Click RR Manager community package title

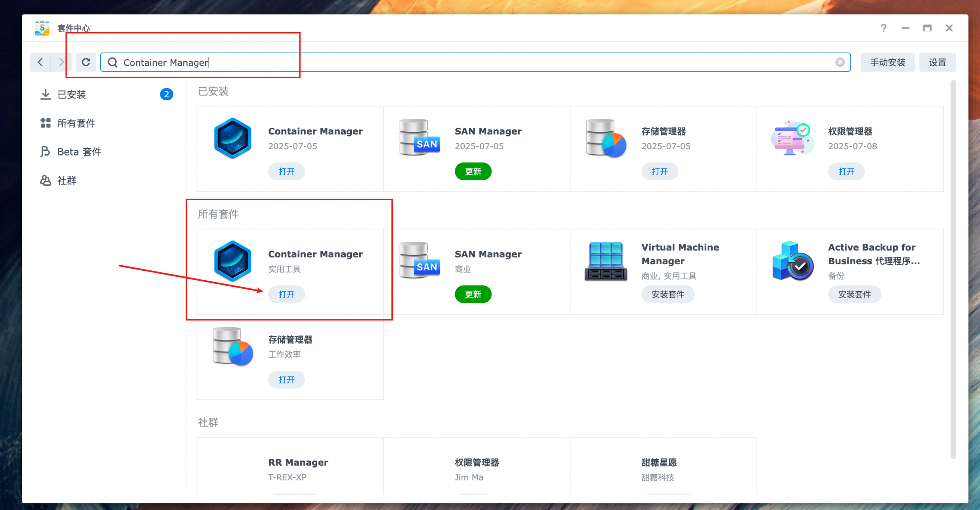tap(298, 462)
